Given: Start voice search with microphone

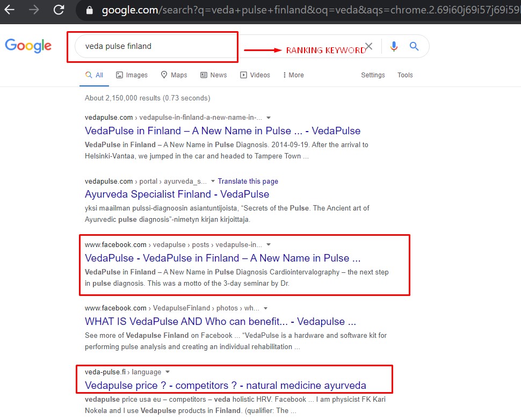Looking at the screenshot, I should [x=394, y=46].
